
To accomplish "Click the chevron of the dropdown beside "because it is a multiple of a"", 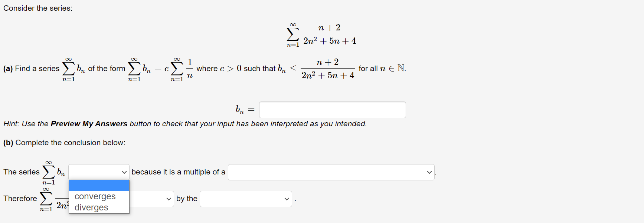I will [x=429, y=172].
